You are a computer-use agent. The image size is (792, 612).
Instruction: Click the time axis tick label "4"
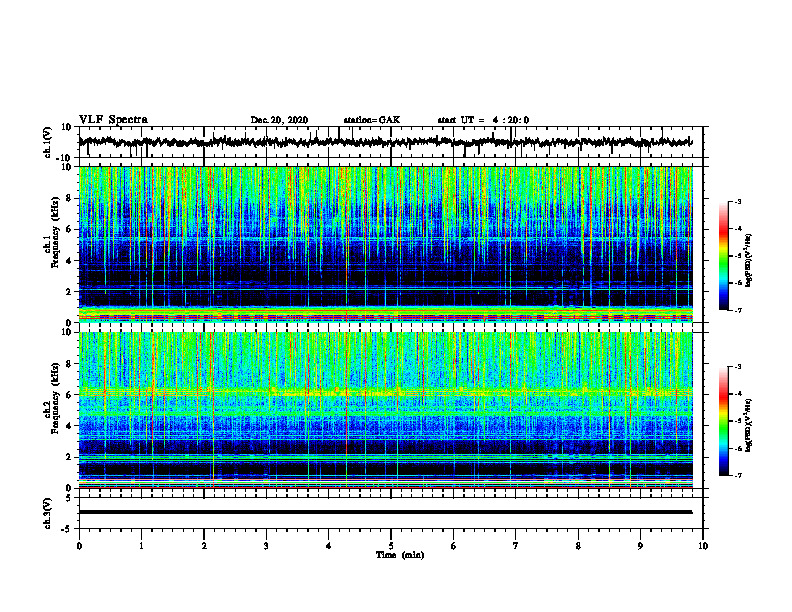click(x=328, y=546)
